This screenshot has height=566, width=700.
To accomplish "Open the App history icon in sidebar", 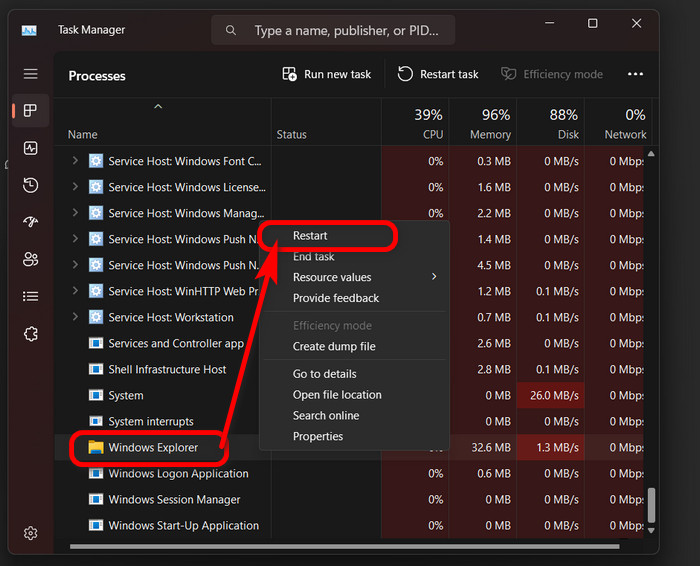I will click(30, 185).
